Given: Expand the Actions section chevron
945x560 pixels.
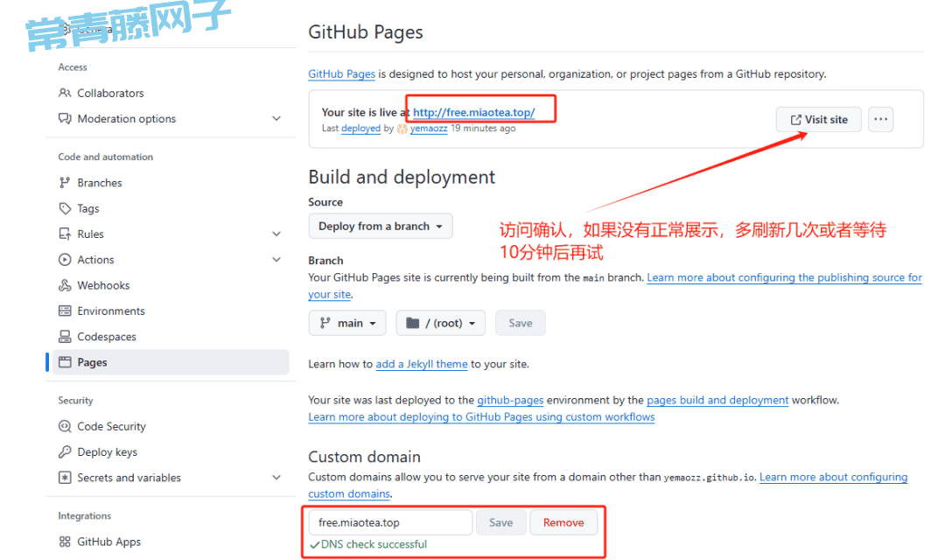Looking at the screenshot, I should click(276, 260).
